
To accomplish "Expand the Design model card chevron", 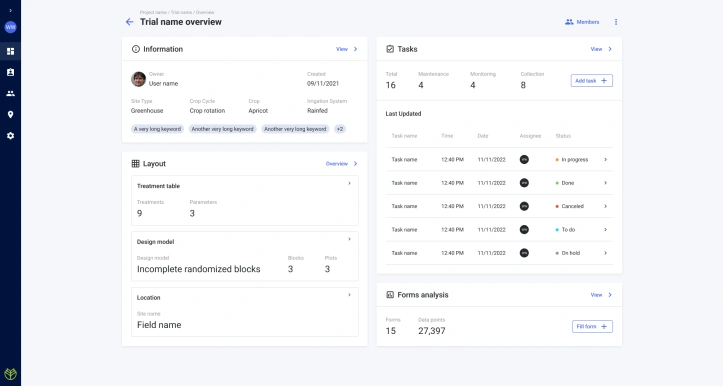I will [349, 239].
